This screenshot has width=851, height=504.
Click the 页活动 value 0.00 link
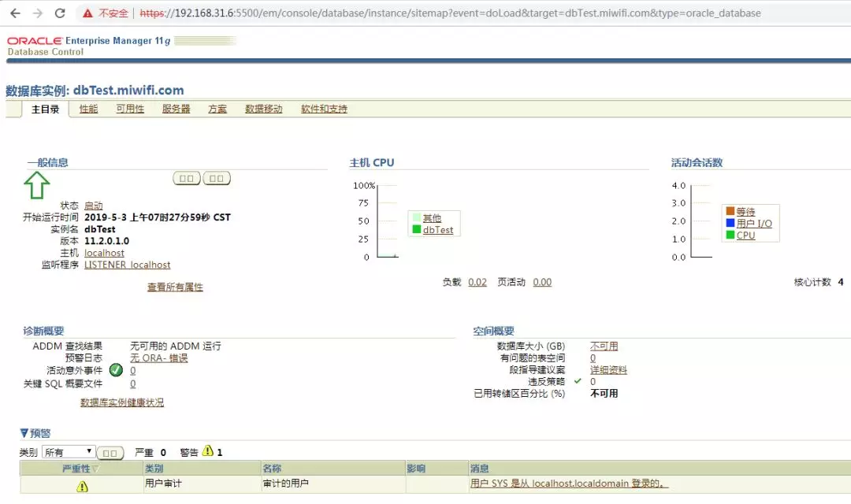point(542,282)
